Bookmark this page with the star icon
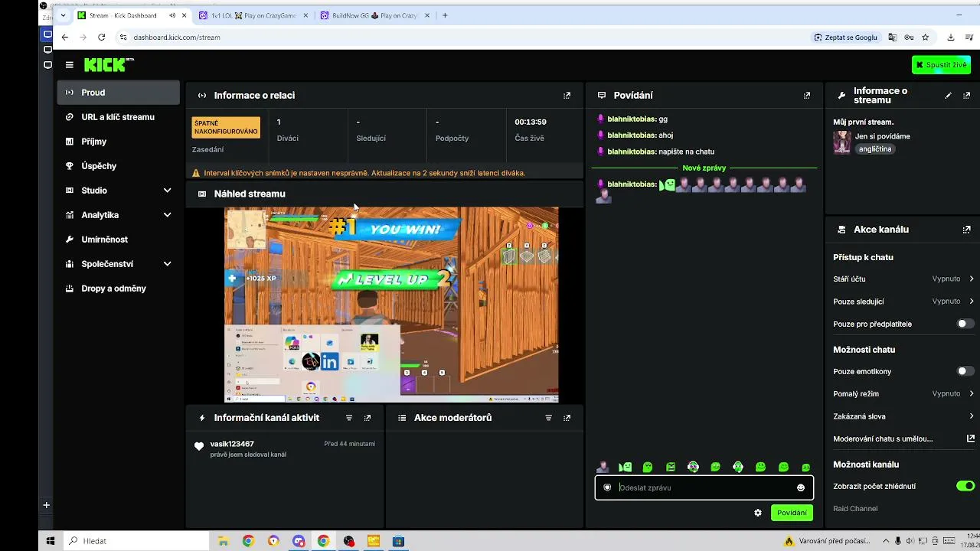This screenshot has height=551, width=980. (x=925, y=37)
